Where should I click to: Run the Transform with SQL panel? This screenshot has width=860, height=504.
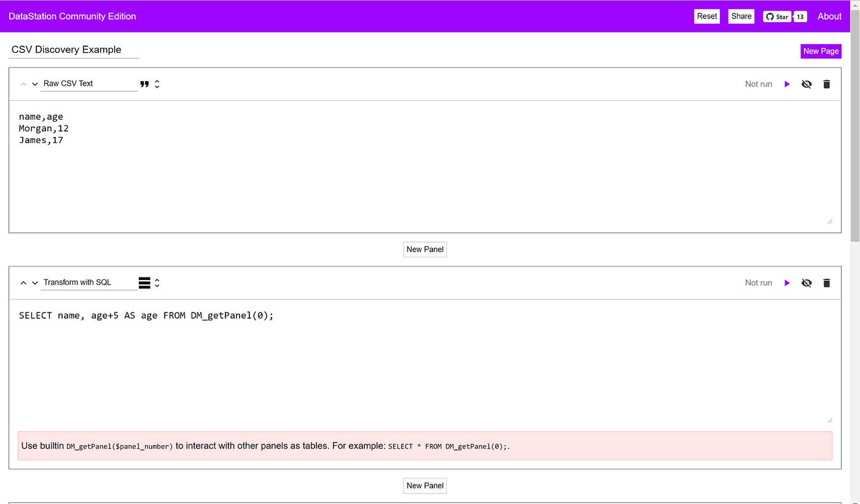tap(787, 283)
